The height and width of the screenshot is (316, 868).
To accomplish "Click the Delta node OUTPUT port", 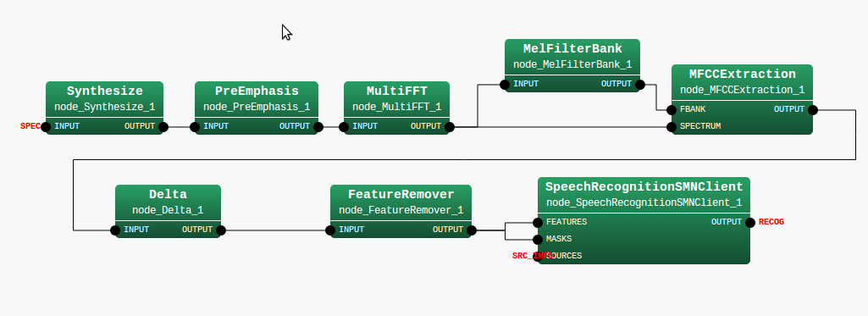I will coord(221,230).
